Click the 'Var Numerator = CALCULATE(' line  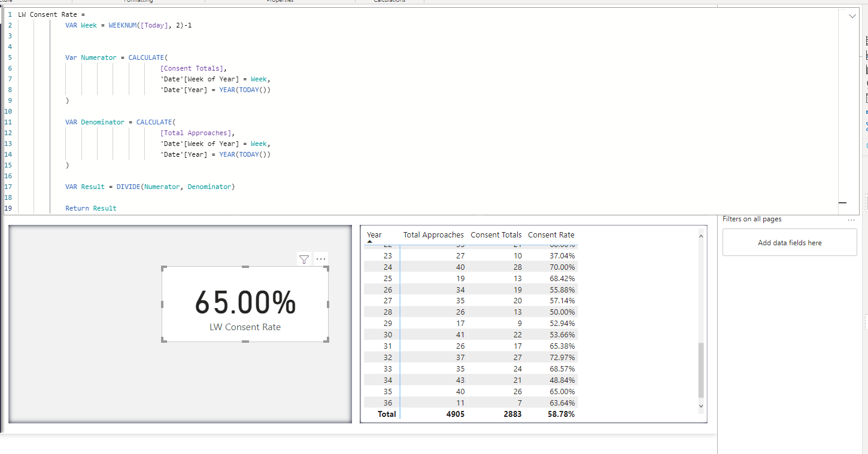click(117, 57)
